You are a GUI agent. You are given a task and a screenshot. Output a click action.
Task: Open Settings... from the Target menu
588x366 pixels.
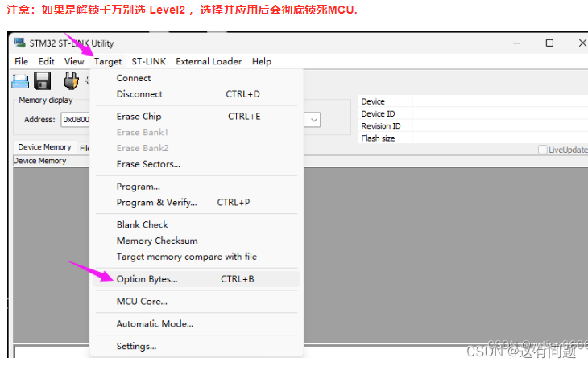[197, 346]
